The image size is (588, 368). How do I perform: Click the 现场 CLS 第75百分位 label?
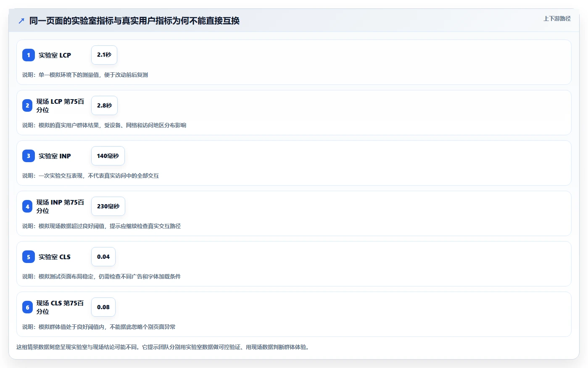pos(60,307)
